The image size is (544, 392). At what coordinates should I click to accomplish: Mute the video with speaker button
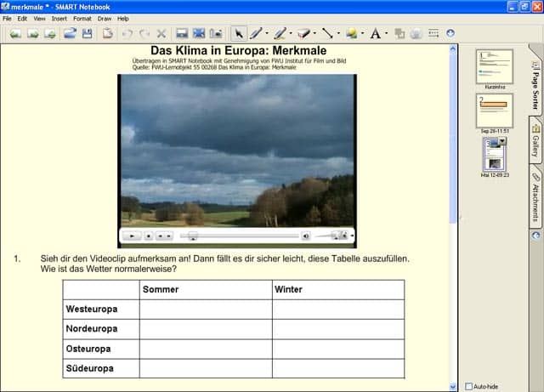click(306, 236)
